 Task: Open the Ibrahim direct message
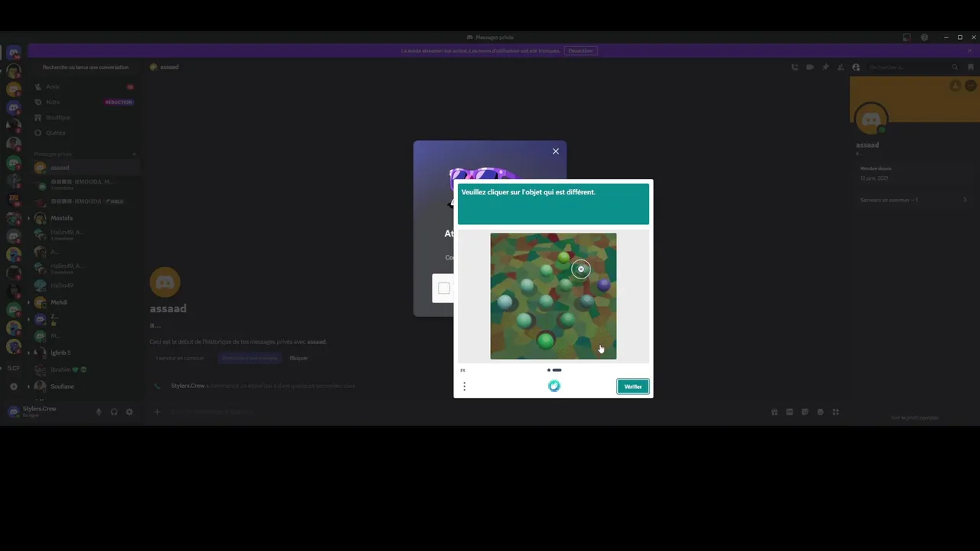click(x=84, y=370)
